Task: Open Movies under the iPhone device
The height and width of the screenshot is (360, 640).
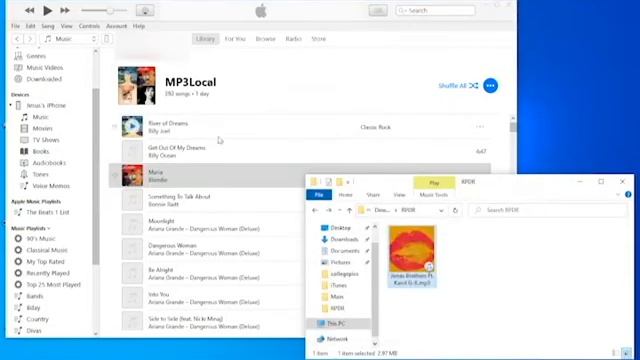Action: pyautogui.click(x=42, y=128)
